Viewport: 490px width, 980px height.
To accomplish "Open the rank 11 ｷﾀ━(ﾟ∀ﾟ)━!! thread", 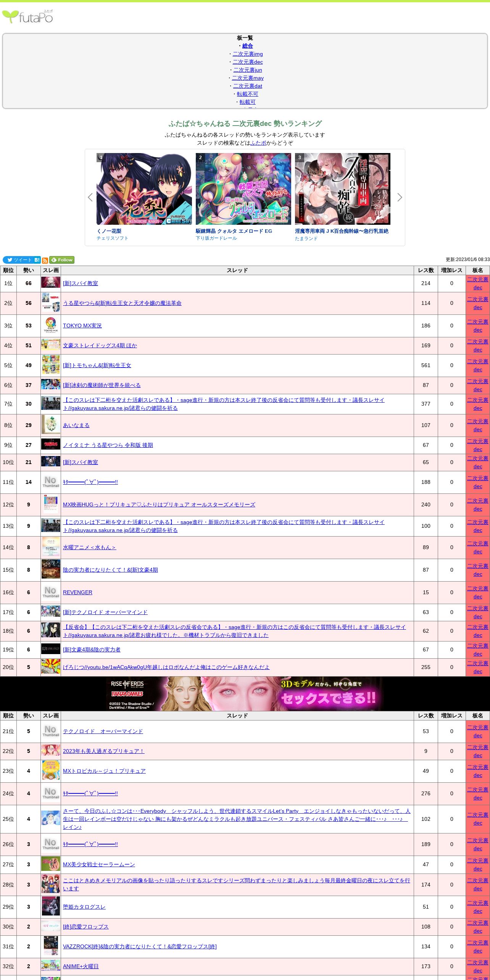I will coord(90,482).
